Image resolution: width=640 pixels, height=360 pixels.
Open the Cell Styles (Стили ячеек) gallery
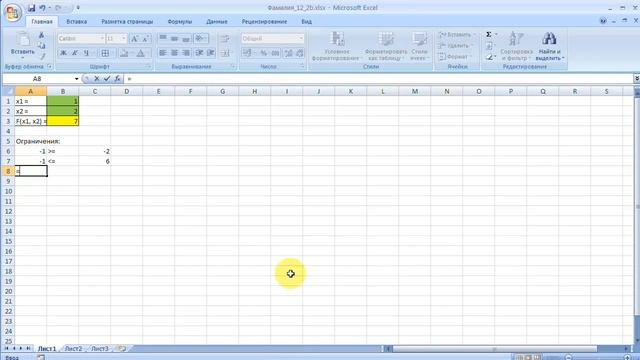(419, 46)
